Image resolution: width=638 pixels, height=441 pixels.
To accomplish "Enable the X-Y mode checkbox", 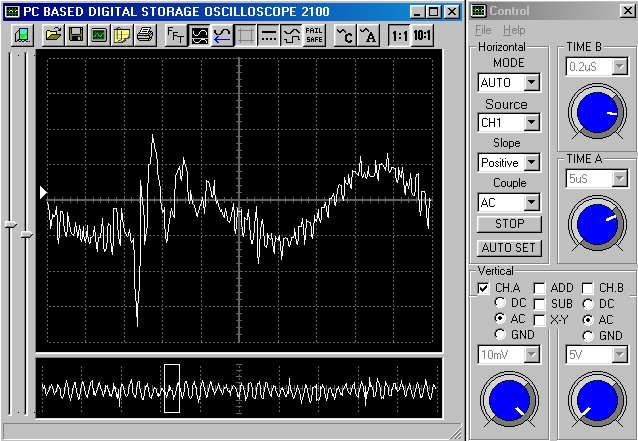I will (540, 319).
